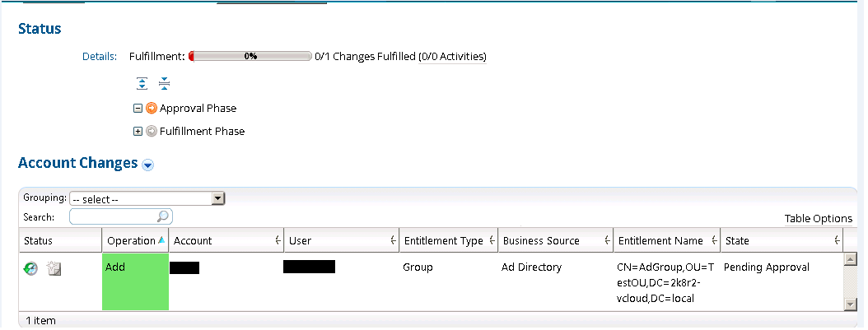
Task: Toggle the Account Changes section arrow
Action: tap(148, 165)
